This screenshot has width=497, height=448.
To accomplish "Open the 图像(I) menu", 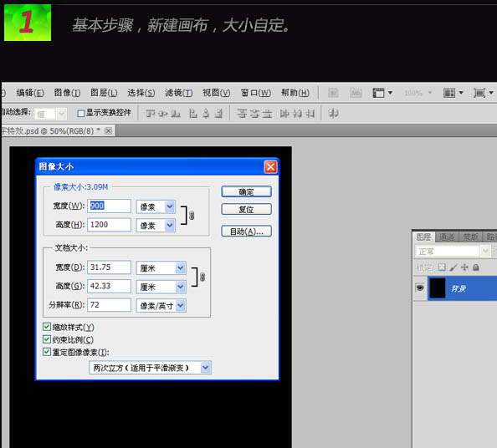I will (67, 93).
